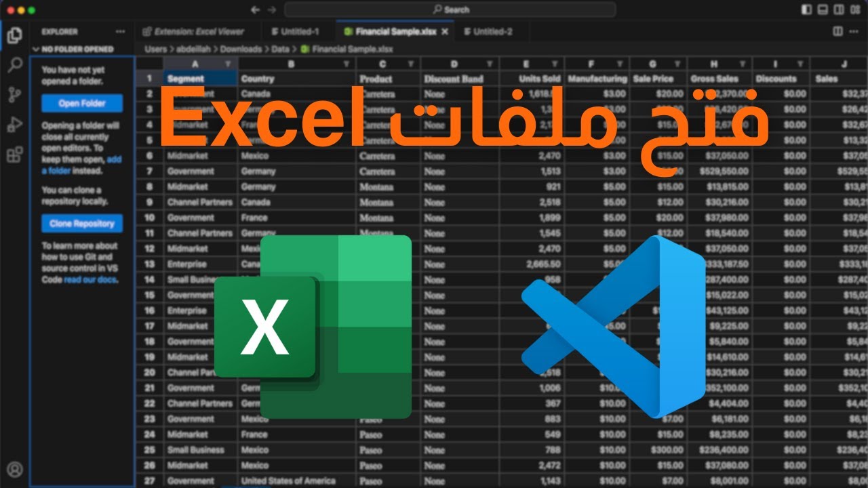Select the 921 Units Sold cell

tap(531, 186)
